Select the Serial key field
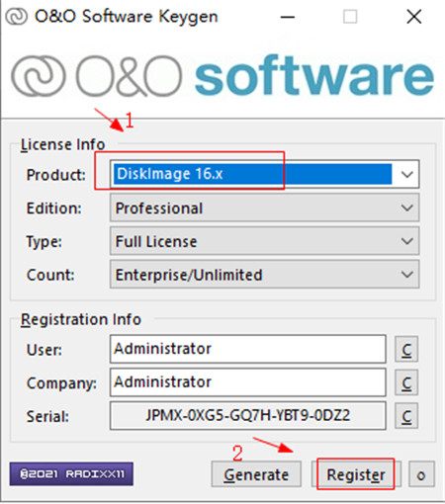This screenshot has height=504, width=445. (x=248, y=416)
